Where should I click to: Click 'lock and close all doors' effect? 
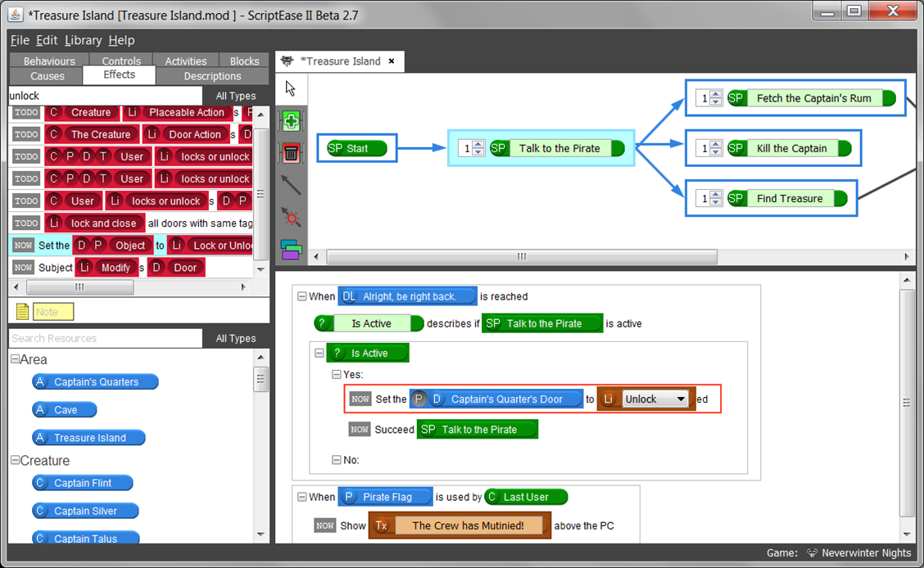coord(133,223)
